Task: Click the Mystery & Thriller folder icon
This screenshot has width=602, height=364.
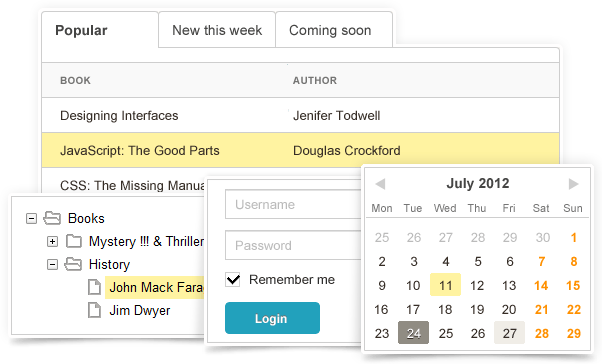Action: coord(74,242)
